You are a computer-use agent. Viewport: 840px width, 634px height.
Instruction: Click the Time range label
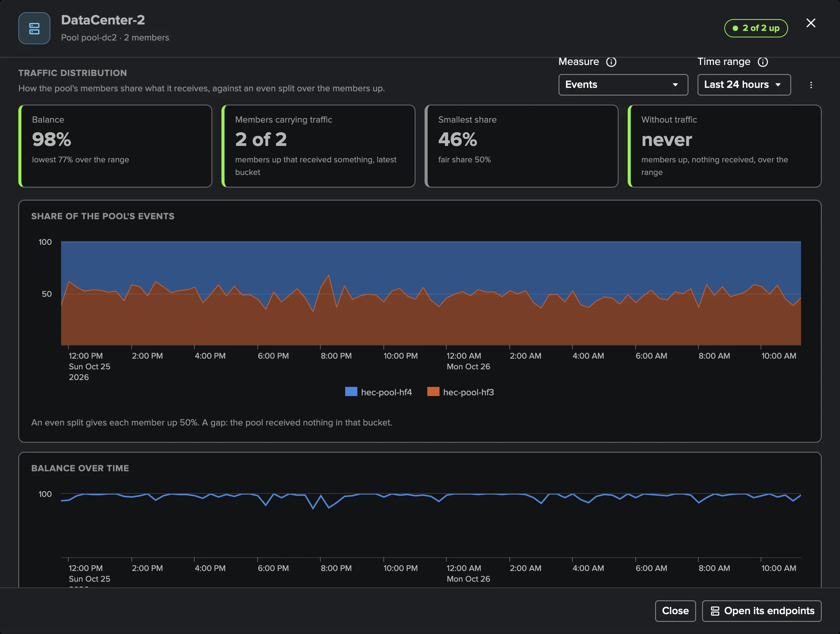pos(724,61)
